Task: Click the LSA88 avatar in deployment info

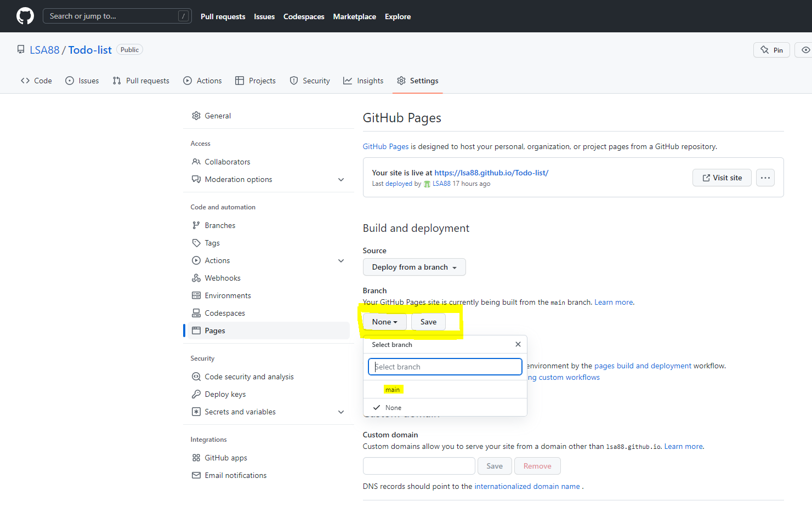Action: coord(427,184)
